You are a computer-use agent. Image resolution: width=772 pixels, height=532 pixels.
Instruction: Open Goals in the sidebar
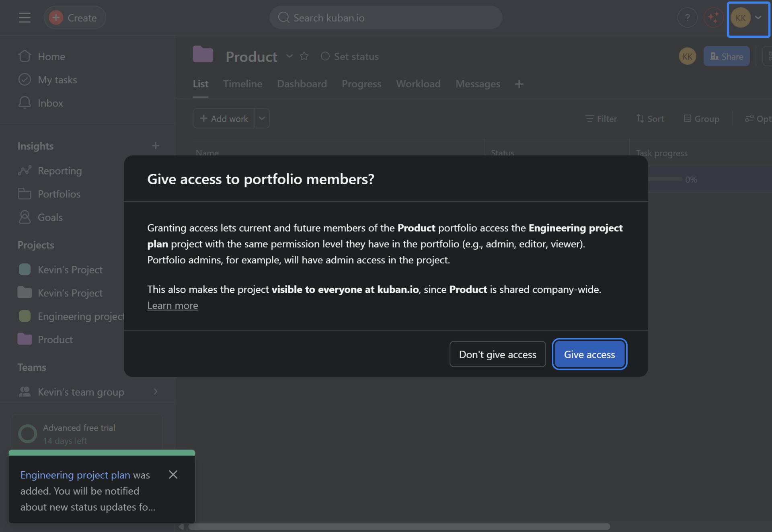coord(50,217)
